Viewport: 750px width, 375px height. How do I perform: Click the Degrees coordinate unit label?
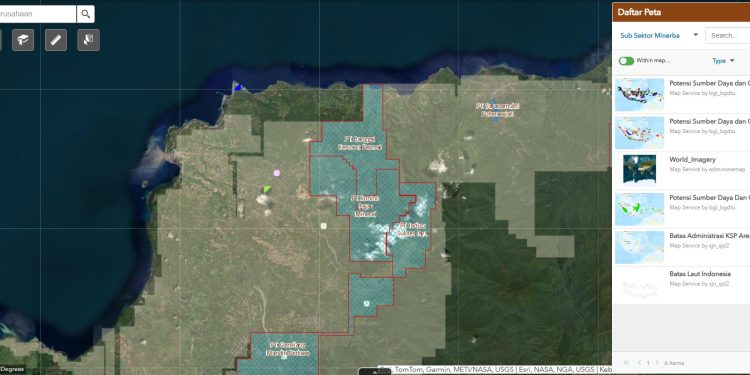click(13, 369)
